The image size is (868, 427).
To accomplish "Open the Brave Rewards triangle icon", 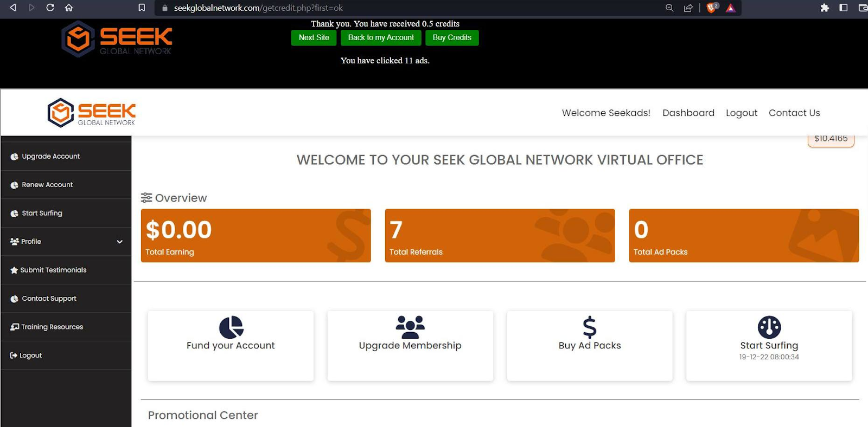I will click(731, 8).
